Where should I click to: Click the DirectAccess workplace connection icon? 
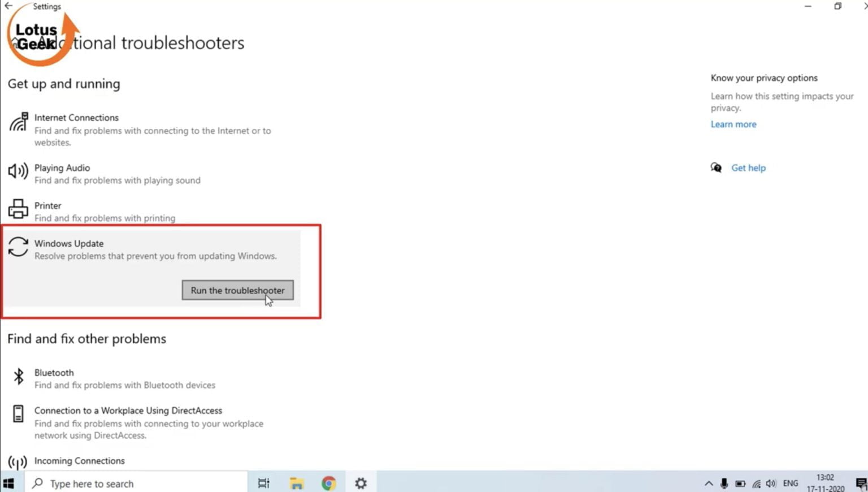(18, 414)
